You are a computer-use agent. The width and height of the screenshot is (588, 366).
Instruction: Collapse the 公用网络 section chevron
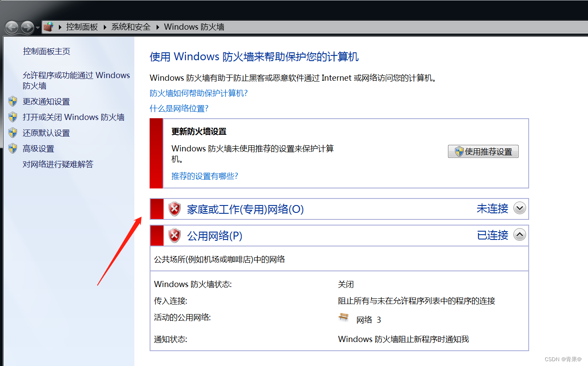tap(520, 235)
